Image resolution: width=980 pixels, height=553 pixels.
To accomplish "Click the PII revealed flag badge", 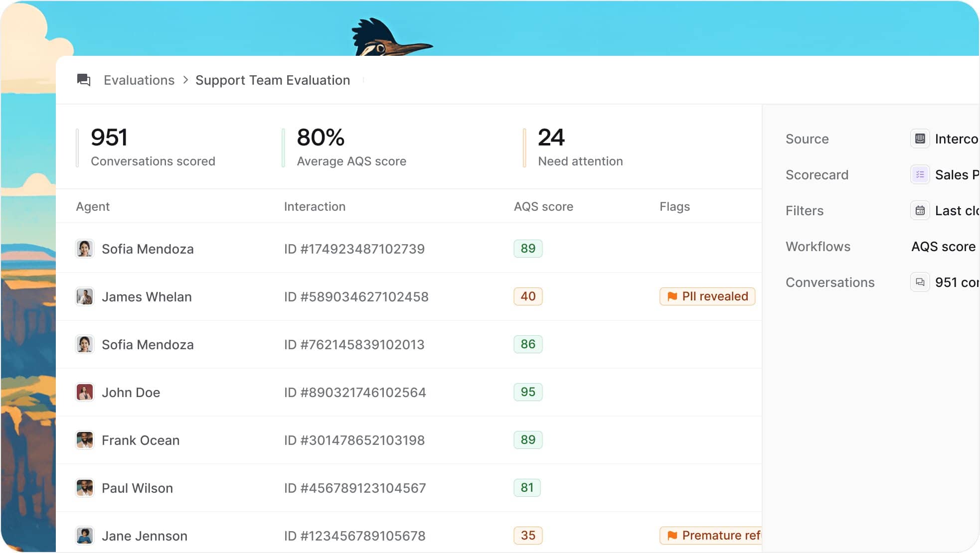I will 707,296.
